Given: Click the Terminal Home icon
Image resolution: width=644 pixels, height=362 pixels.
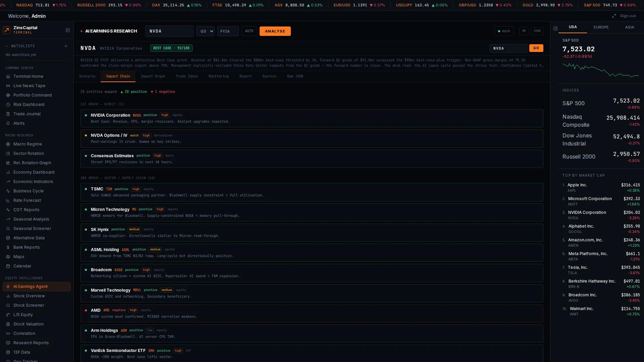Looking at the screenshot, I should point(8,76).
